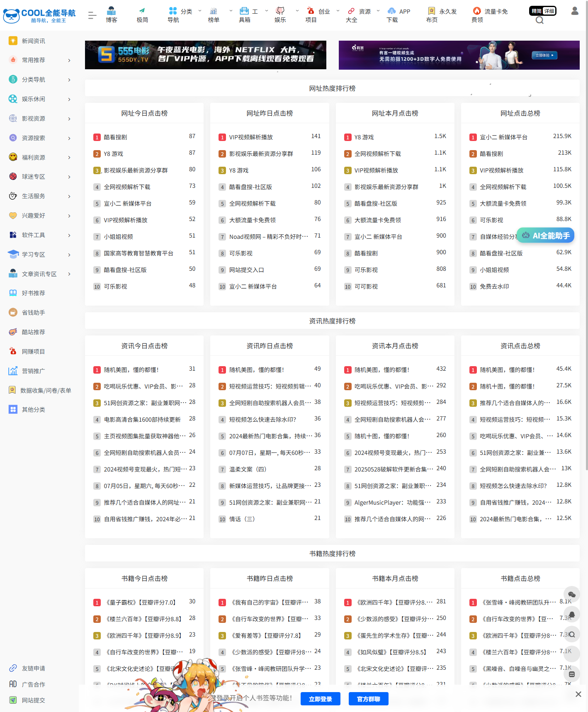This screenshot has width=588, height=712.
Task: Open 《量子霸权》 book link
Action: (x=141, y=603)
